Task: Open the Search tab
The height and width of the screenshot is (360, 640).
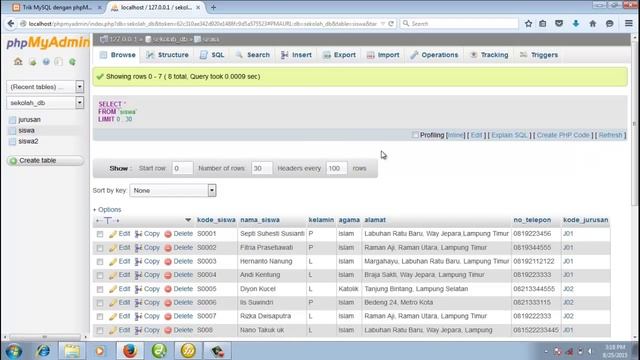Action: (x=253, y=55)
